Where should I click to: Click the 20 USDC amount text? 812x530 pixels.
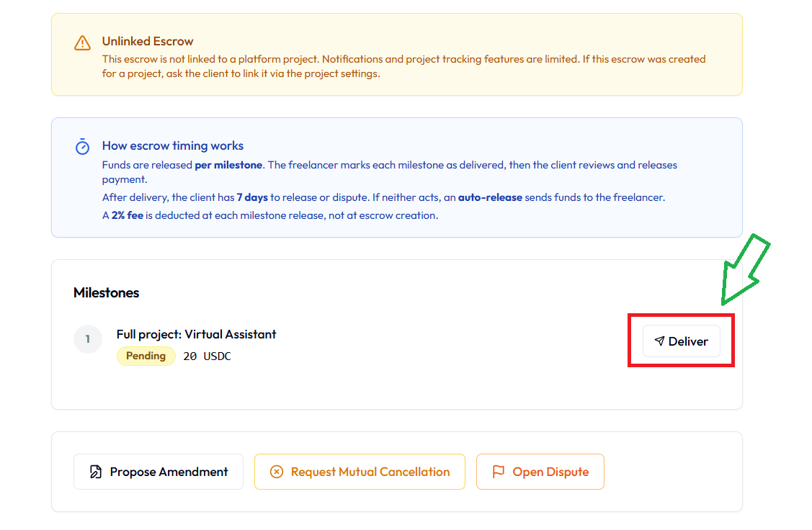[x=207, y=356]
